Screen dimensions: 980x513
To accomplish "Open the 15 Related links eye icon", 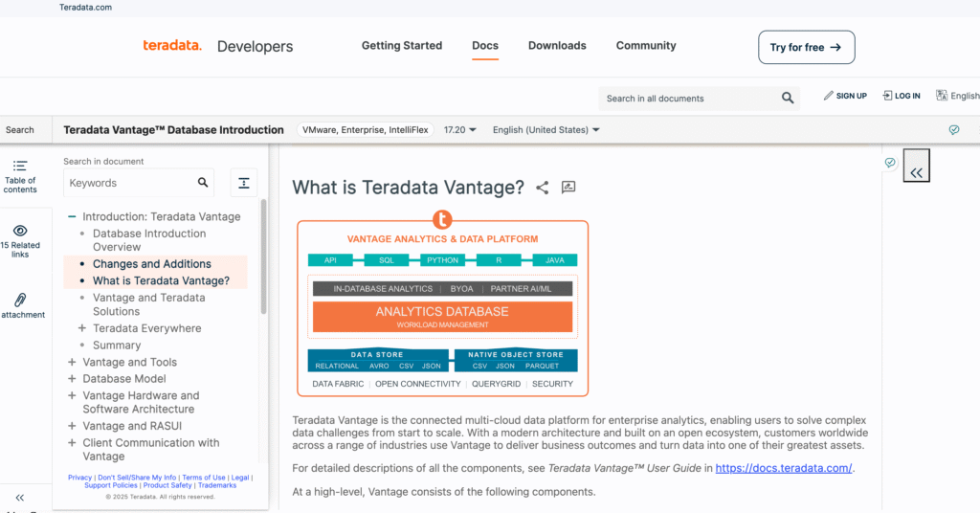I will pos(20,231).
